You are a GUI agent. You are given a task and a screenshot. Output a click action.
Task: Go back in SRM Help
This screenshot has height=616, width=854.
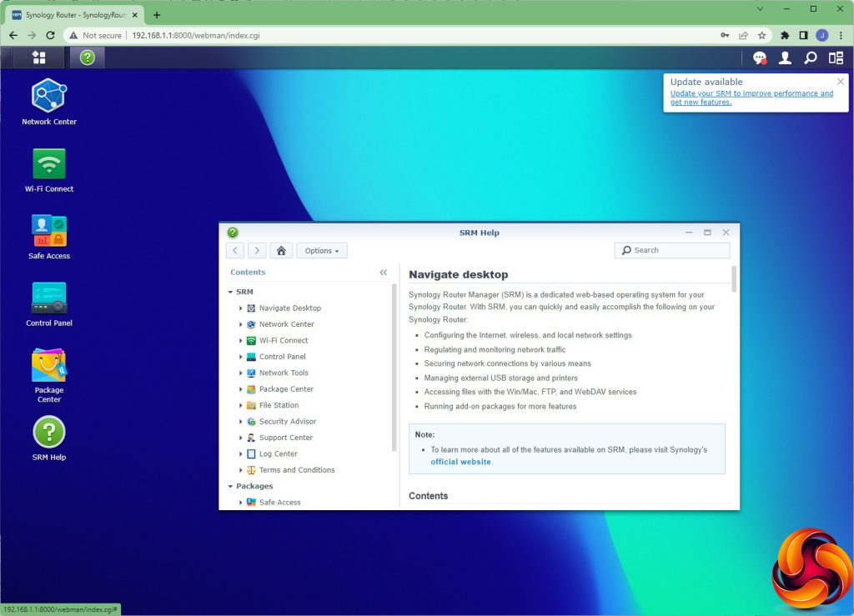point(234,250)
